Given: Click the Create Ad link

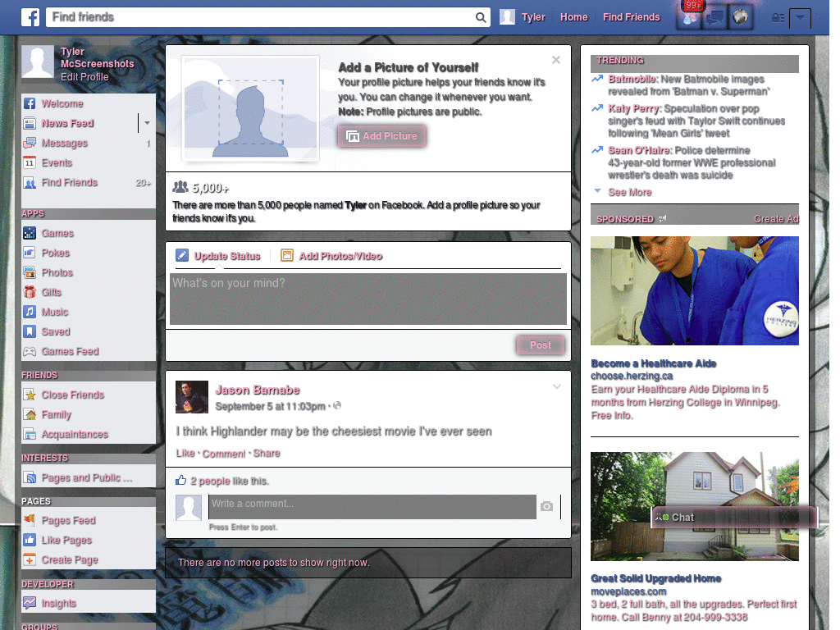Looking at the screenshot, I should click(x=776, y=218).
